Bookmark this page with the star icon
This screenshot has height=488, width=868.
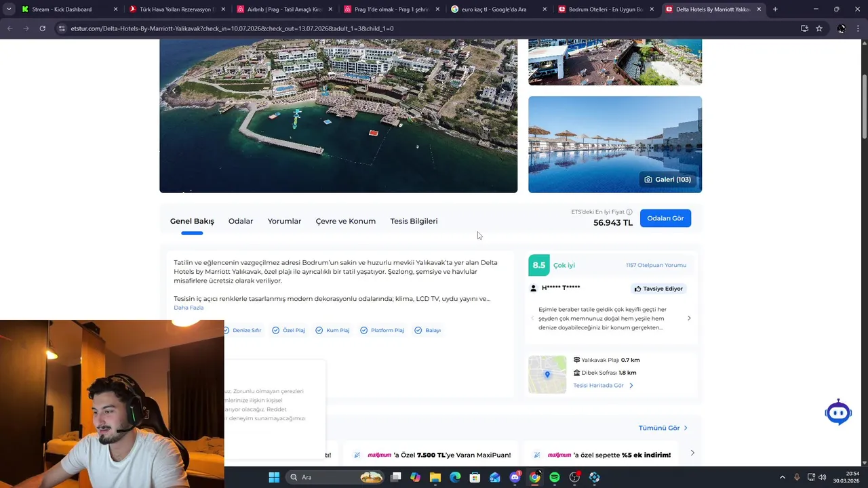tap(819, 28)
